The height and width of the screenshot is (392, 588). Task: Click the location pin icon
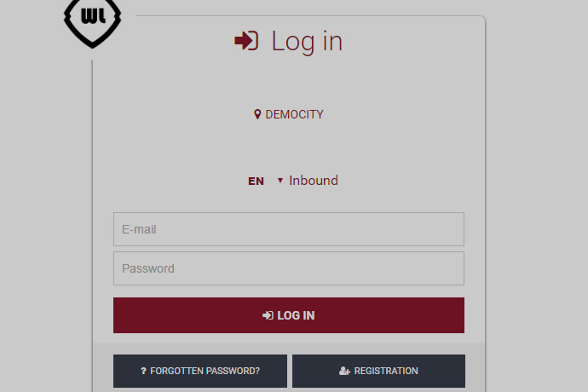click(x=257, y=114)
